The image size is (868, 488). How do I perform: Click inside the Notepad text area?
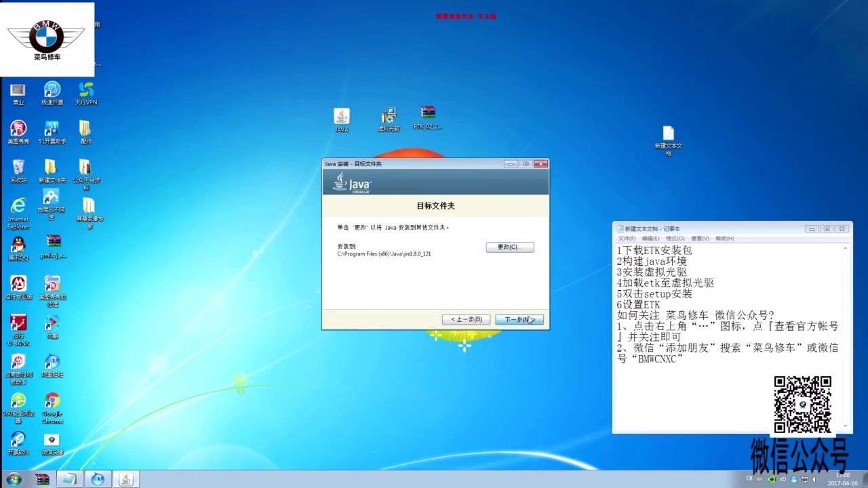(728, 336)
